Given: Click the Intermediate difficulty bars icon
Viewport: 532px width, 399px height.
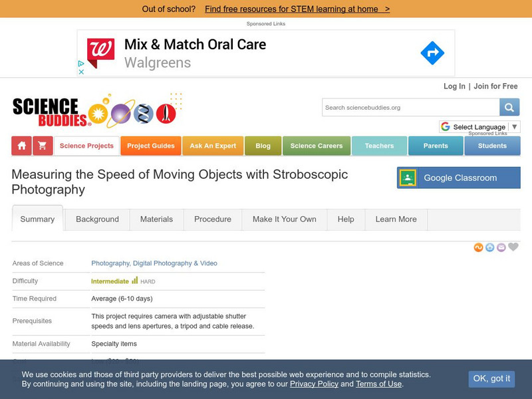Looking at the screenshot, I should [x=135, y=280].
